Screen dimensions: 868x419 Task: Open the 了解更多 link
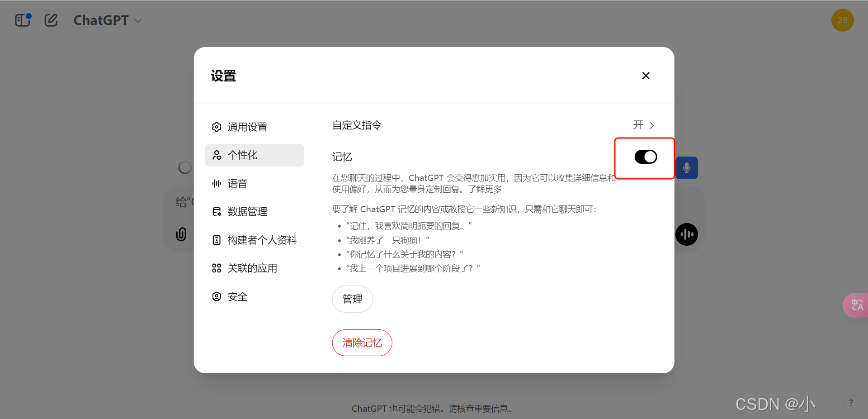coord(485,189)
